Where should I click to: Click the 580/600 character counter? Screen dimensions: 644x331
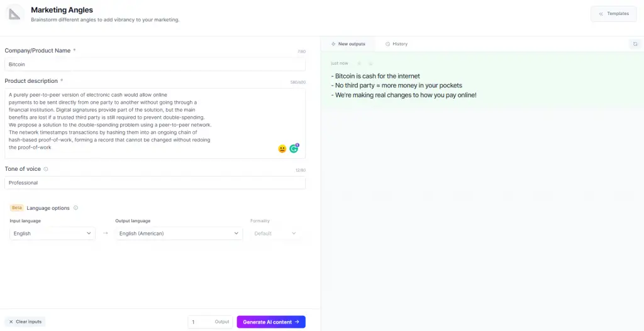tap(298, 82)
